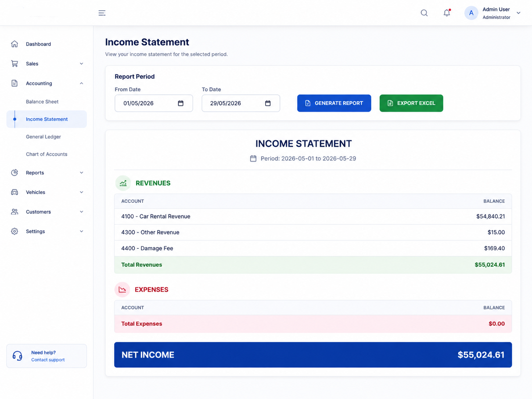Go to Dashboard in sidebar

[x=47, y=44]
